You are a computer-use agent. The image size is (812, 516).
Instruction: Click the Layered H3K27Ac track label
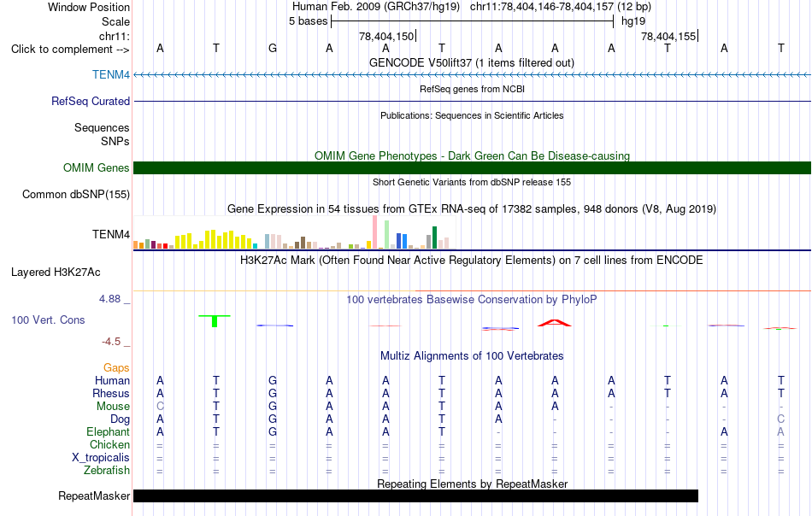tap(56, 273)
